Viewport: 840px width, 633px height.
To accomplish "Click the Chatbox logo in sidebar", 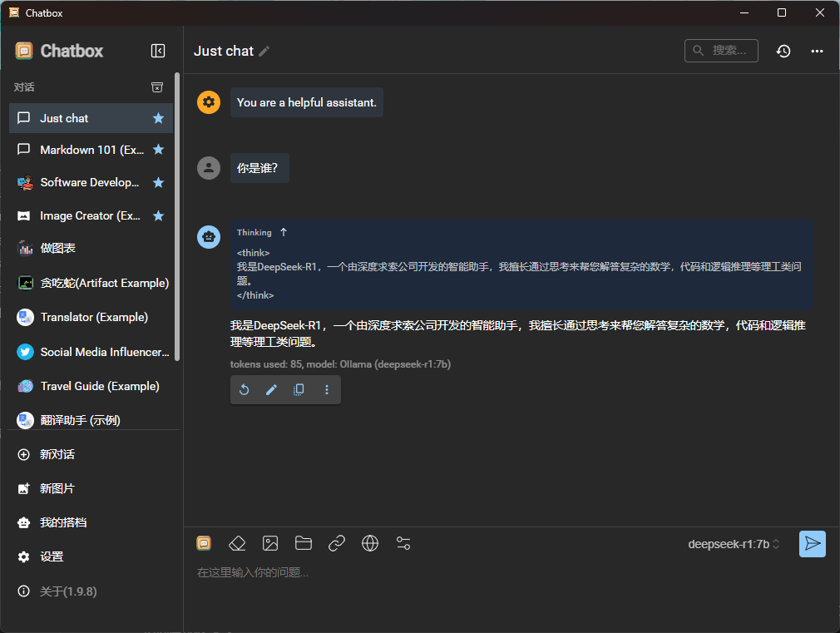I will pyautogui.click(x=24, y=51).
